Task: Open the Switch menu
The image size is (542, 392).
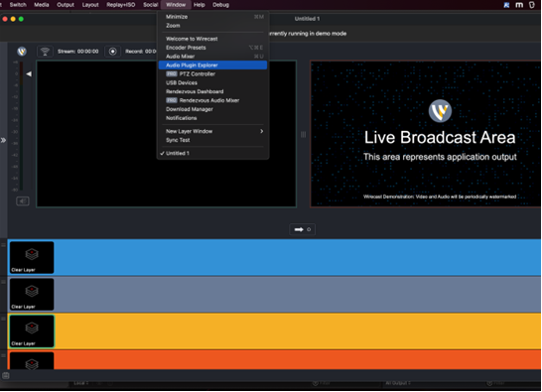Action: tap(18, 5)
